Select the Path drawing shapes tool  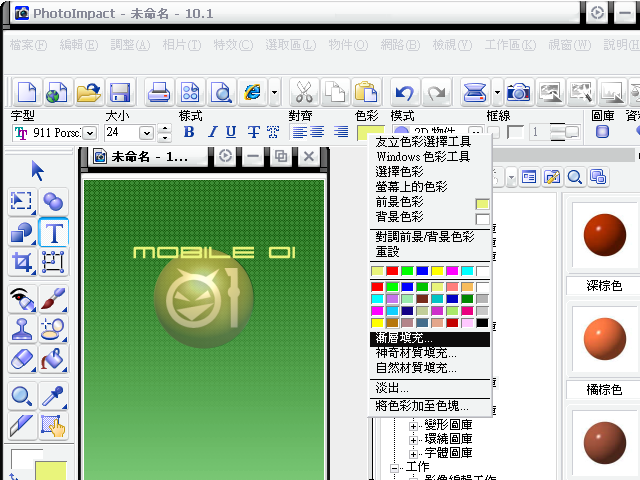point(22,233)
